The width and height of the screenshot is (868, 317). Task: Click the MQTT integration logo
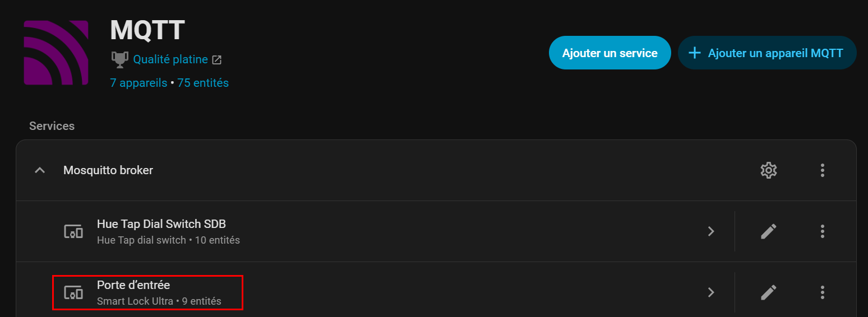point(56,53)
